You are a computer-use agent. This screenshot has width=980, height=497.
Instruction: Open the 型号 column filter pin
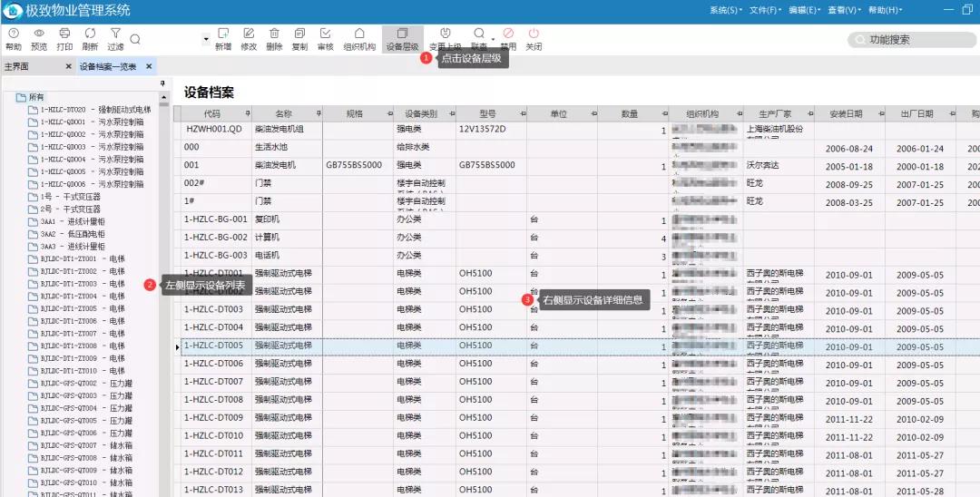[x=524, y=113]
